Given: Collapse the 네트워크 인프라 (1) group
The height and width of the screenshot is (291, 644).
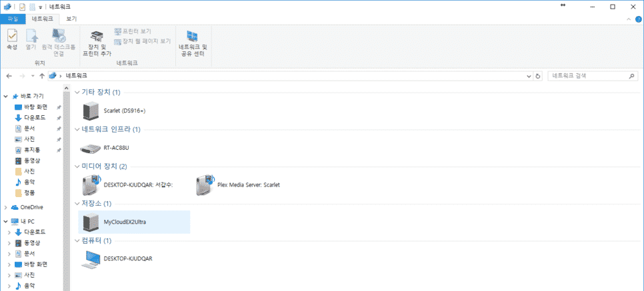Looking at the screenshot, I should pyautogui.click(x=77, y=130).
